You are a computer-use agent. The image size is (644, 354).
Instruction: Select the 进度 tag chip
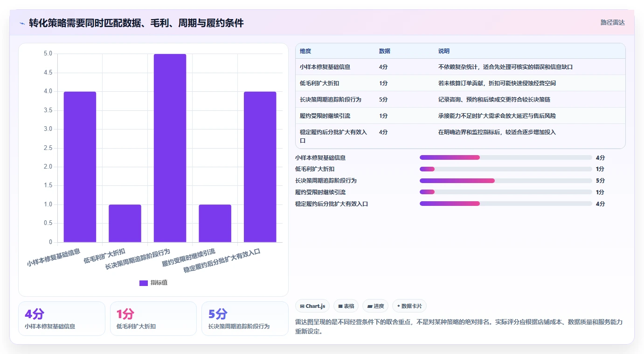pyautogui.click(x=375, y=306)
